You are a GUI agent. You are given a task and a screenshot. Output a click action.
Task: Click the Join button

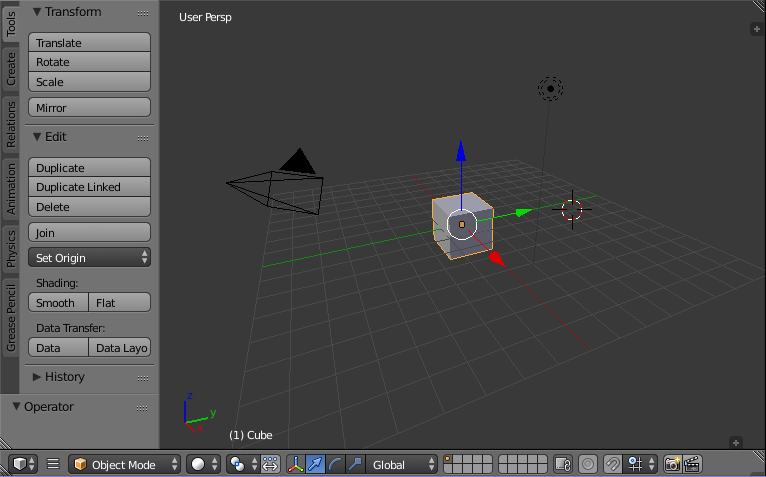(x=89, y=233)
